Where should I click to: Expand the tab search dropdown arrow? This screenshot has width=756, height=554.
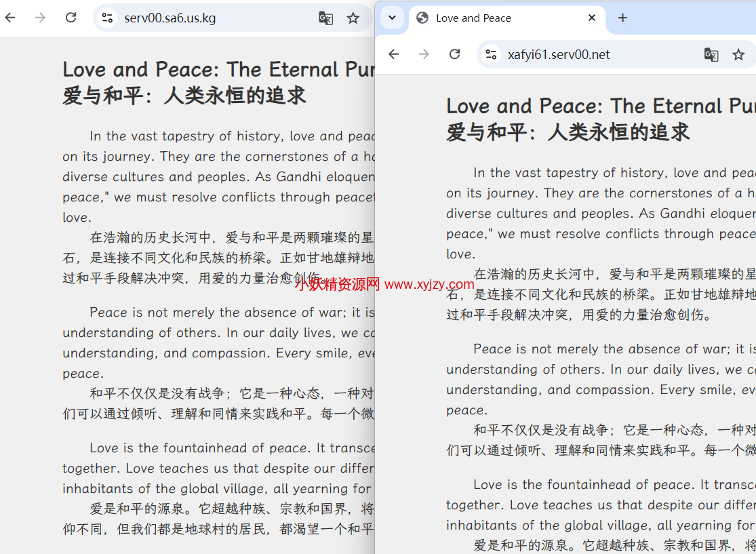click(x=392, y=18)
